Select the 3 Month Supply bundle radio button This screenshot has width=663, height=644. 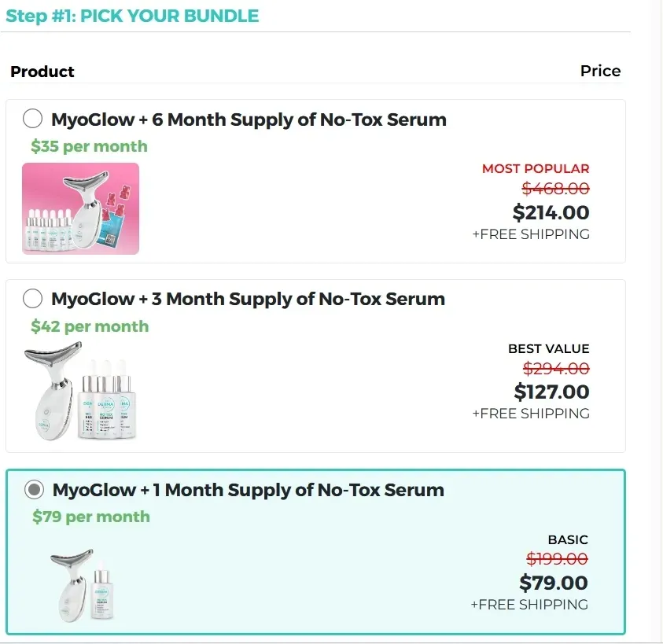pos(32,298)
